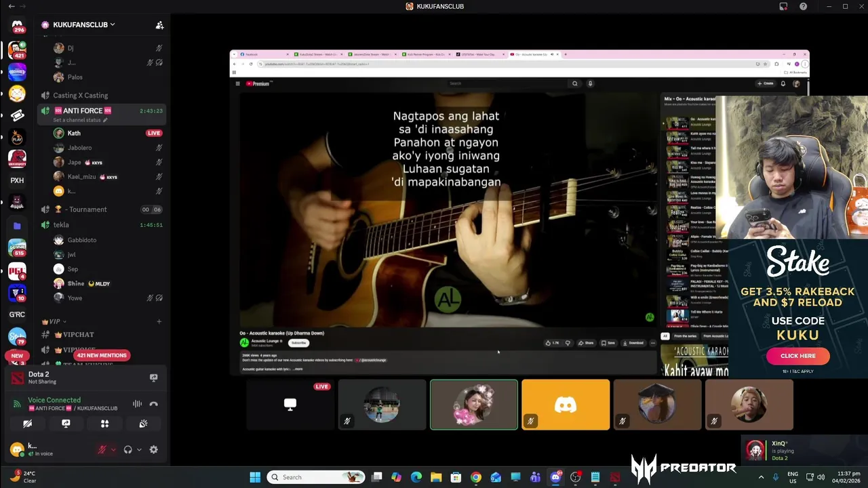Open Google Chrome from the Windows taskbar
Image resolution: width=868 pixels, height=488 pixels.
coord(476,477)
